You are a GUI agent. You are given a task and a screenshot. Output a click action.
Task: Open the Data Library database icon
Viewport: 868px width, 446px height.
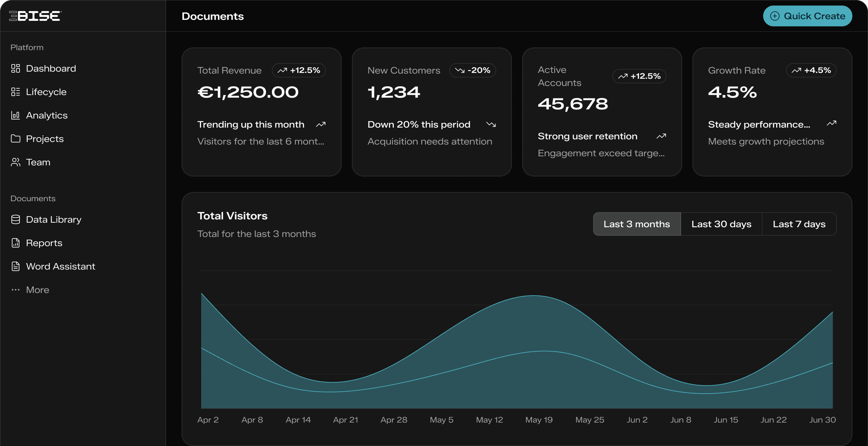coord(16,219)
